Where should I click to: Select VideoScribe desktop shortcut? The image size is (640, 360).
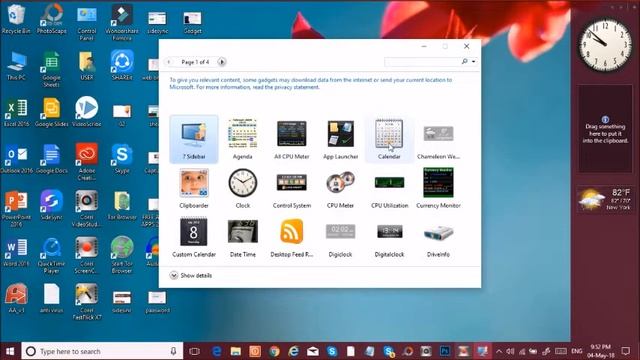[87, 111]
